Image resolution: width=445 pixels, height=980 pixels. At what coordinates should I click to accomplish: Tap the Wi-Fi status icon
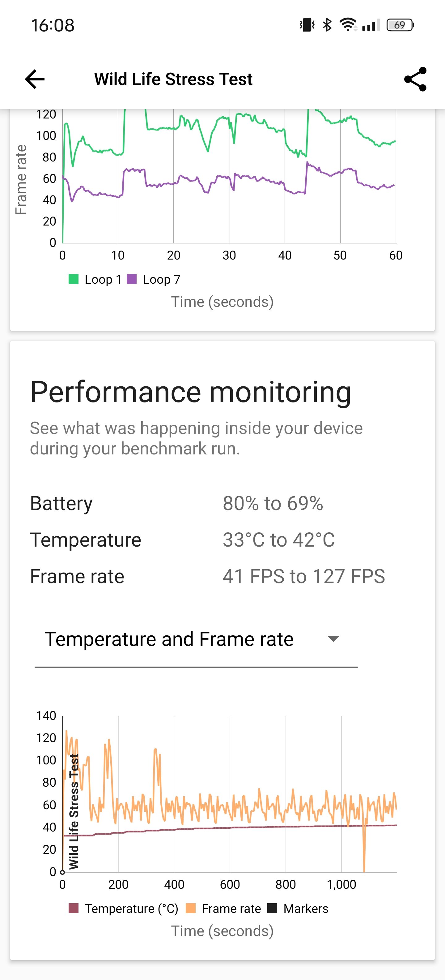tap(348, 25)
